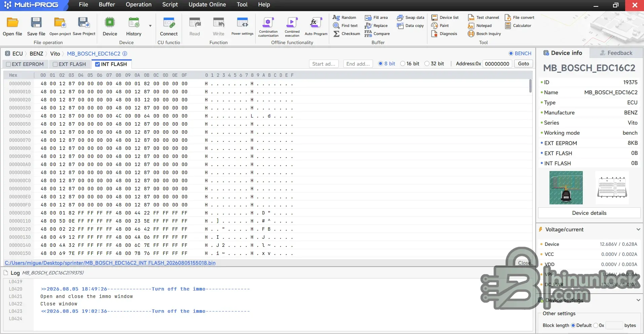Open the Help menu
The height and width of the screenshot is (334, 644).
pos(264,5)
